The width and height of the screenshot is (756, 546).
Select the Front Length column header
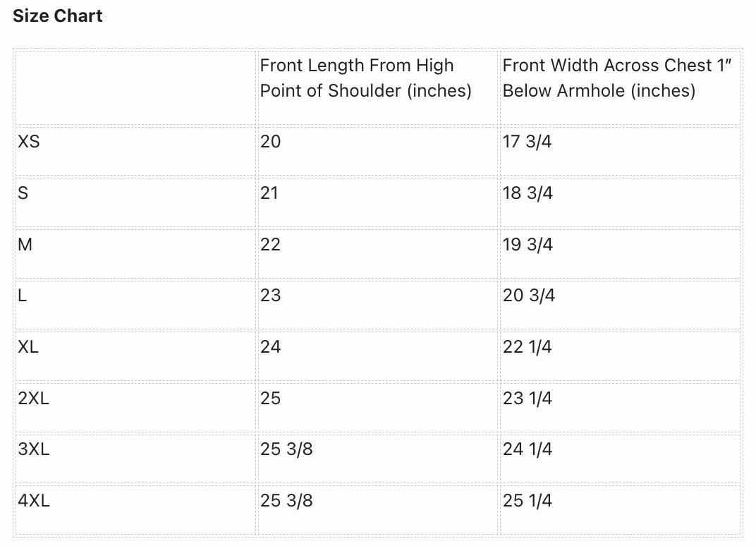[x=365, y=78]
